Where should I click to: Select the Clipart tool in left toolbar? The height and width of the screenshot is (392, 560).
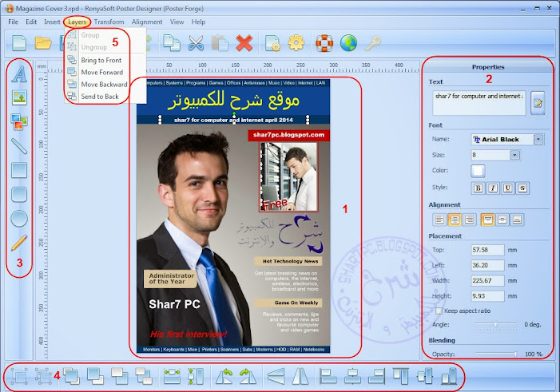click(19, 121)
